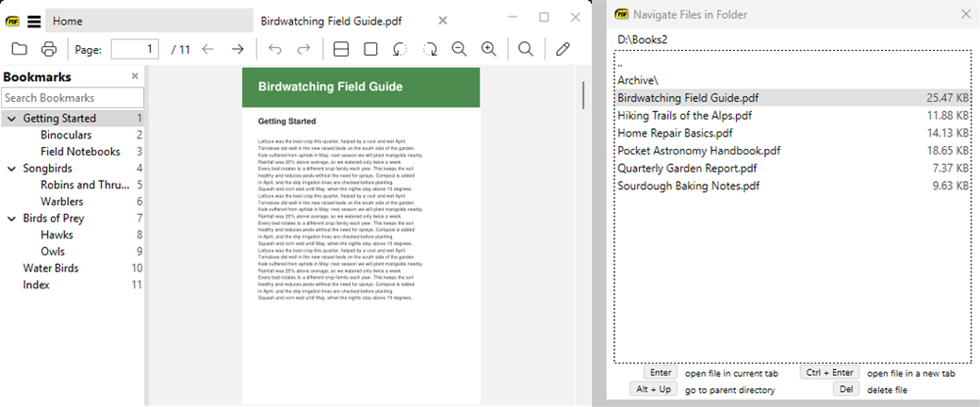Select the Robins and Thrushes bookmark
980x407 pixels.
point(85,185)
